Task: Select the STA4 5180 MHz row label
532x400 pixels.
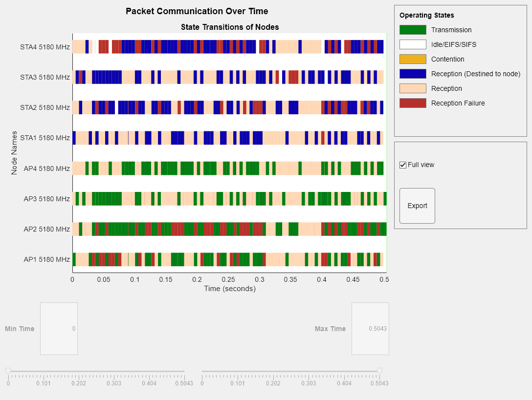Action: (45, 47)
